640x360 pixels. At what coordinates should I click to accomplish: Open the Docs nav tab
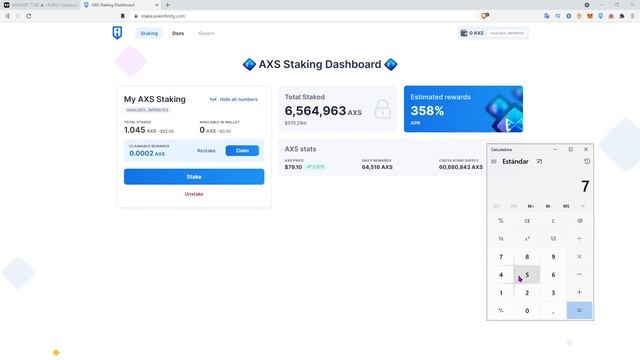[178, 33]
